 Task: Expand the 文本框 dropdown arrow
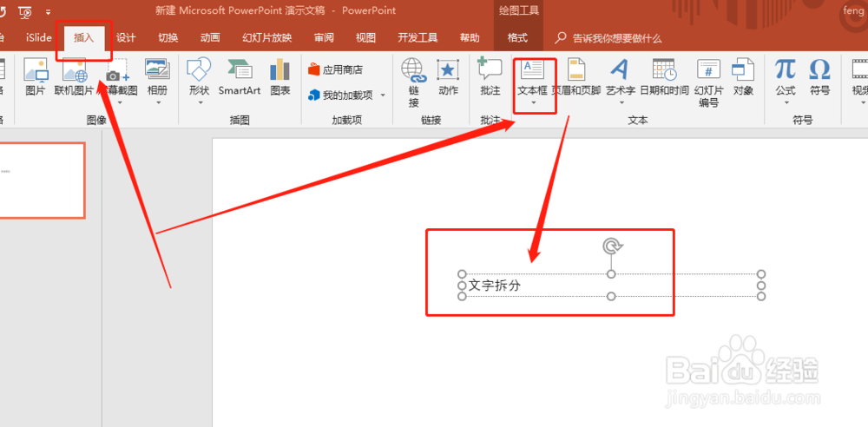coord(534,102)
